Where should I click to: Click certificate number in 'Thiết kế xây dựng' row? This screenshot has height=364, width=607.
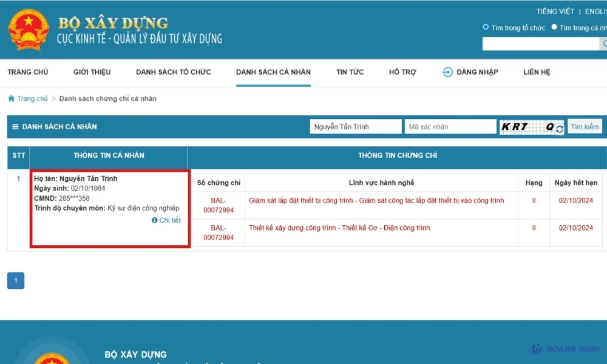(x=219, y=232)
